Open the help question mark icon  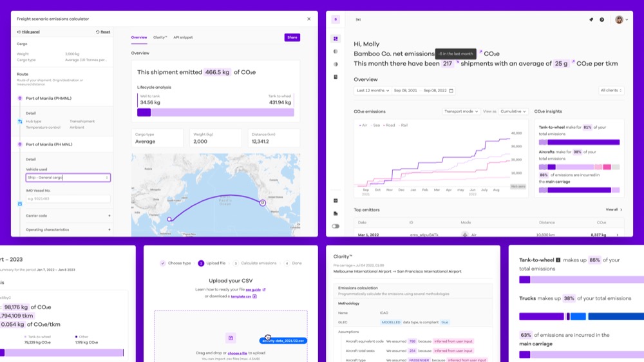tap(601, 20)
